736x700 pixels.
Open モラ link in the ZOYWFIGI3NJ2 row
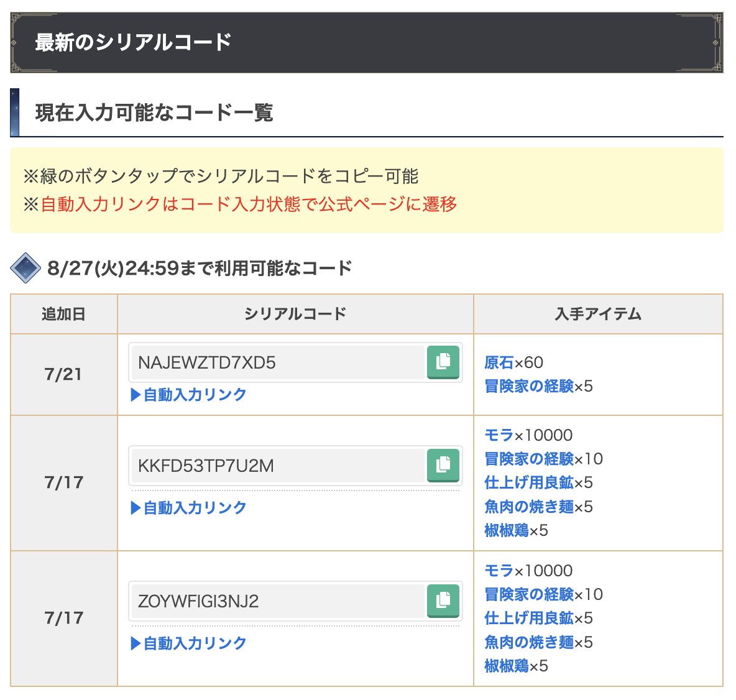pos(499,571)
